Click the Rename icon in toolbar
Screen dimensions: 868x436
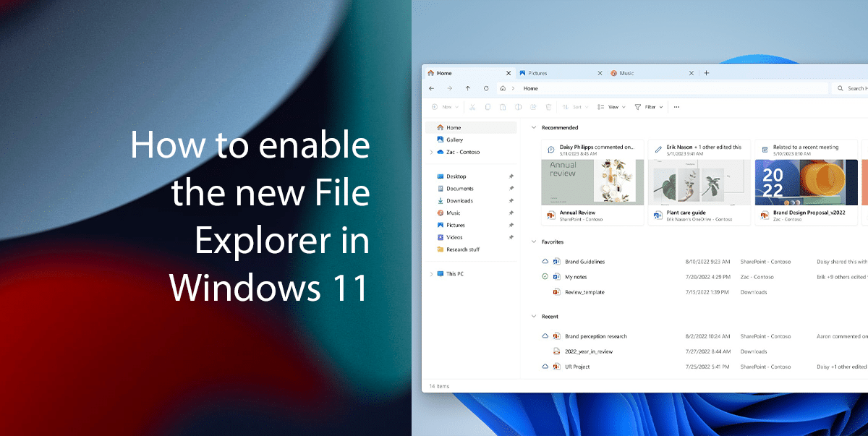pos(518,107)
